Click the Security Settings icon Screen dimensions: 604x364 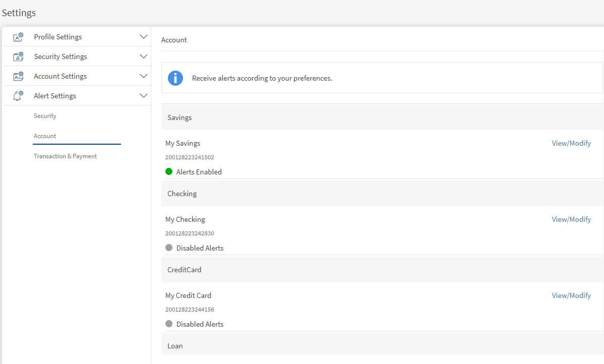click(x=18, y=56)
